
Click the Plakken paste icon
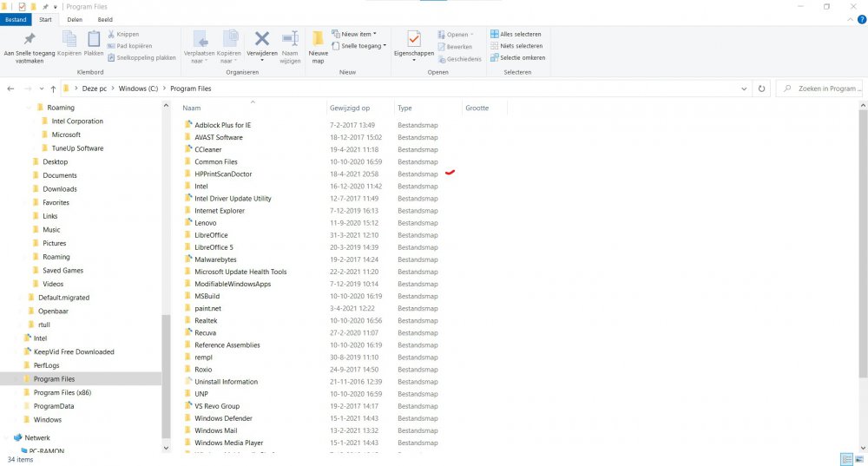coord(94,40)
